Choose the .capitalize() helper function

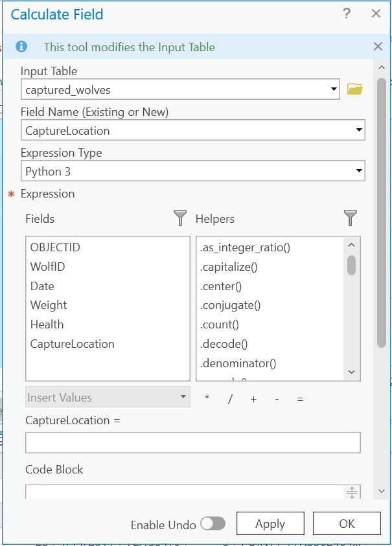click(x=230, y=266)
